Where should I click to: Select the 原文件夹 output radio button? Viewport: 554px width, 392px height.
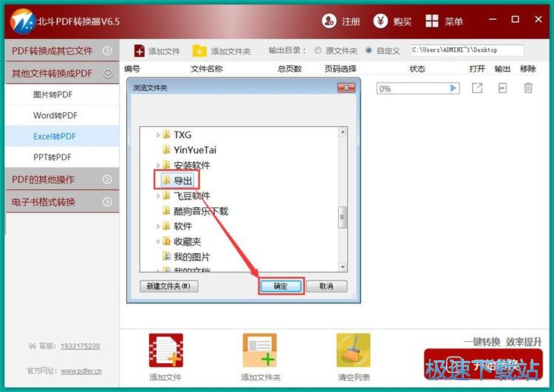click(x=318, y=50)
